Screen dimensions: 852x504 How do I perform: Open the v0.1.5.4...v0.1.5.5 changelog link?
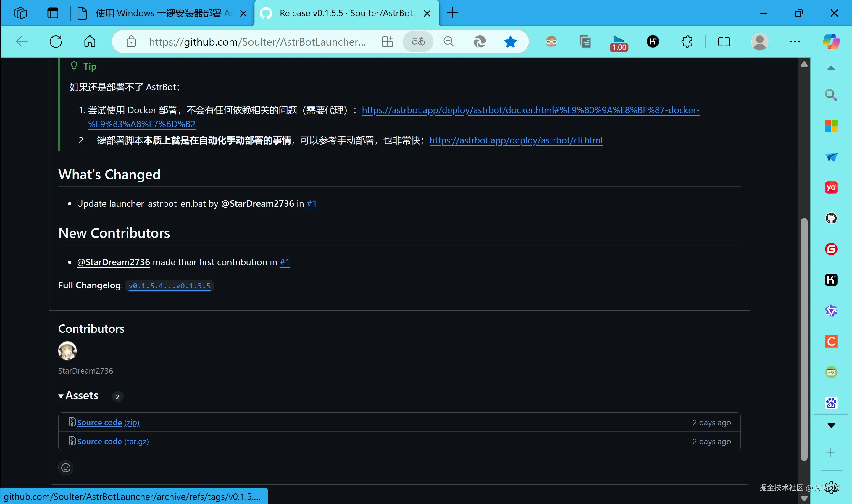(170, 286)
